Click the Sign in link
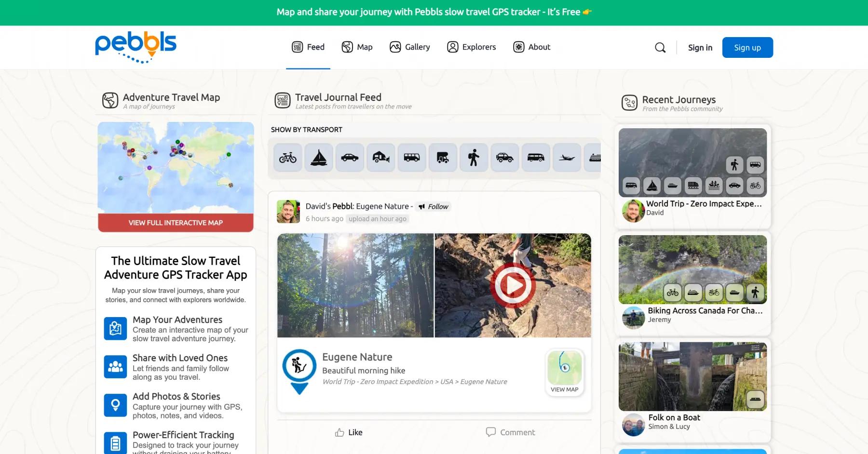 click(700, 48)
